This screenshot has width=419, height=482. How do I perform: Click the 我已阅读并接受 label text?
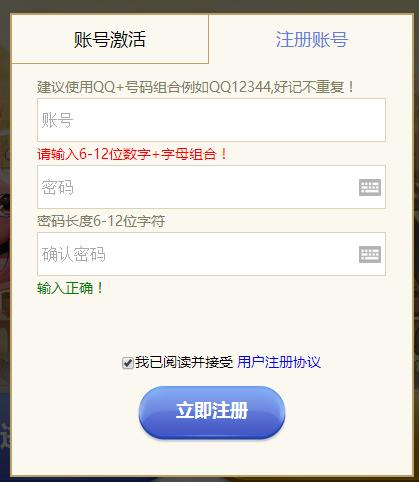tap(184, 362)
